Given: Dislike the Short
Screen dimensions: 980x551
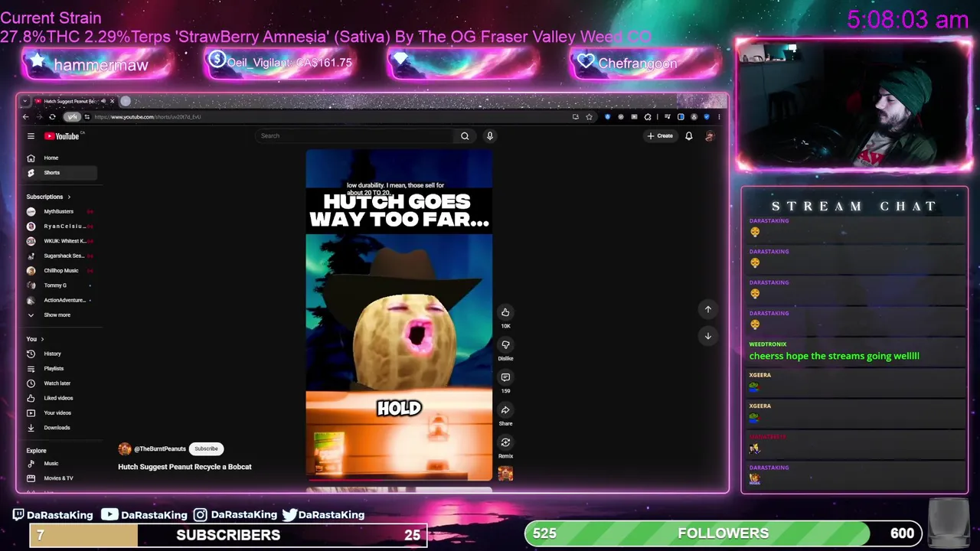Looking at the screenshot, I should pyautogui.click(x=505, y=344).
